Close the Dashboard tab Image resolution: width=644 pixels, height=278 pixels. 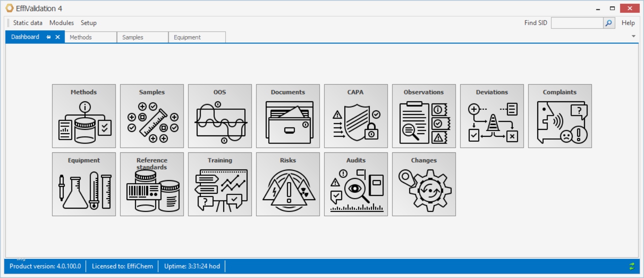click(58, 37)
